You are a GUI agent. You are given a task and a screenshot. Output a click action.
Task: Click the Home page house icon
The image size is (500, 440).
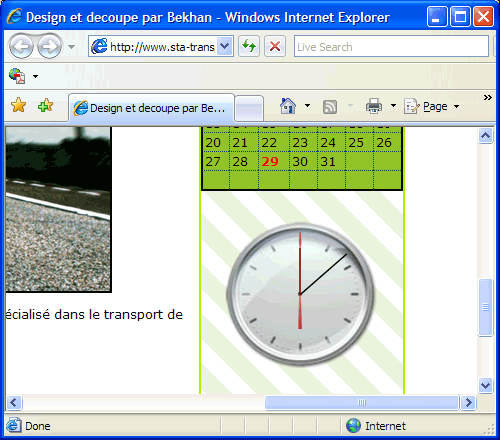[288, 106]
